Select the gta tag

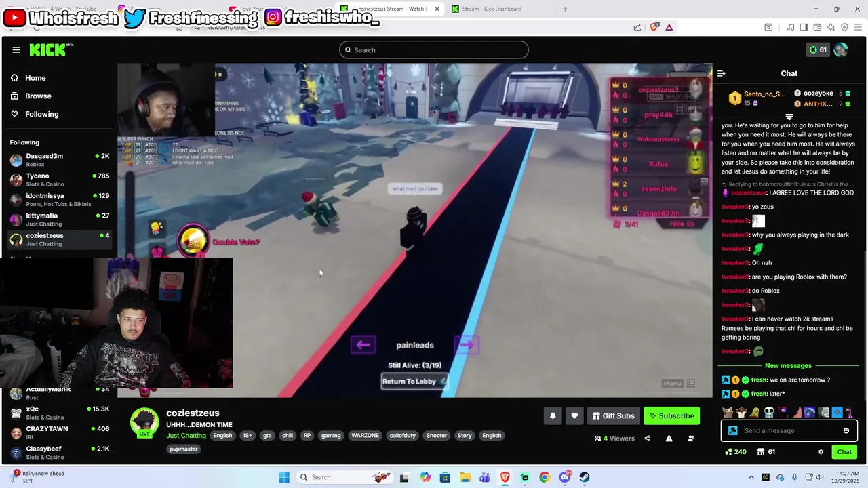(267, 436)
